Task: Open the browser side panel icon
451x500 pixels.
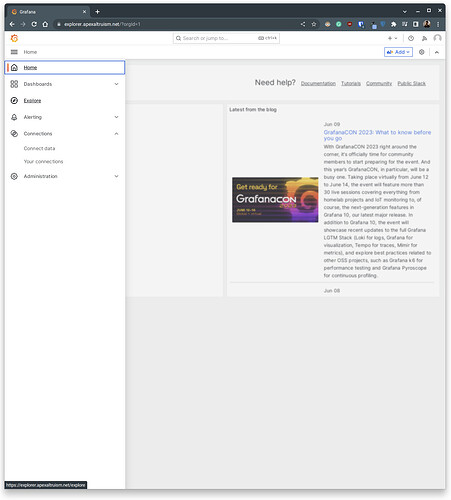Action: [x=416, y=24]
